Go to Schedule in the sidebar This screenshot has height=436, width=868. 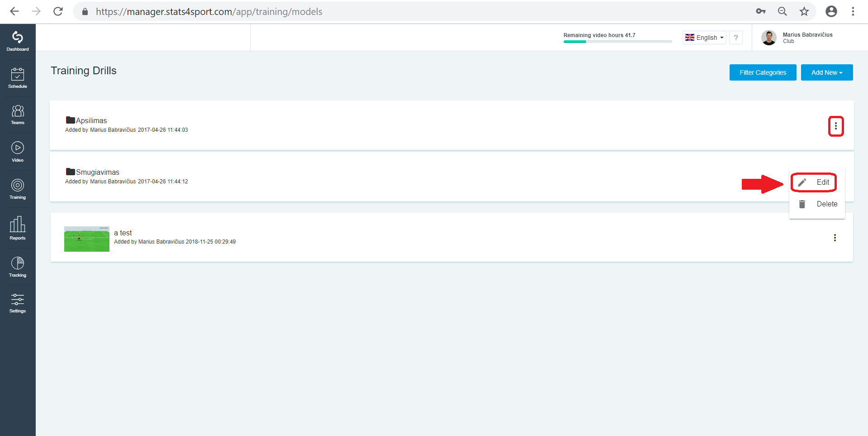18,78
